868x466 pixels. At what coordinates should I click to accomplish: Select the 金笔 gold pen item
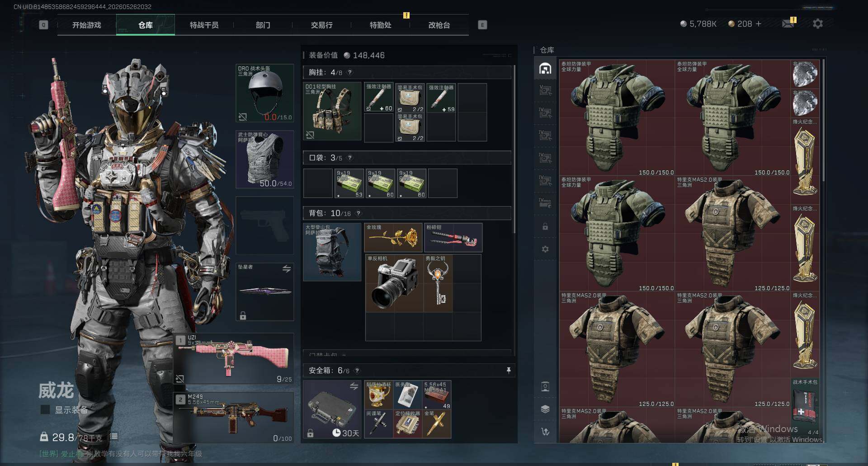tap(437, 424)
